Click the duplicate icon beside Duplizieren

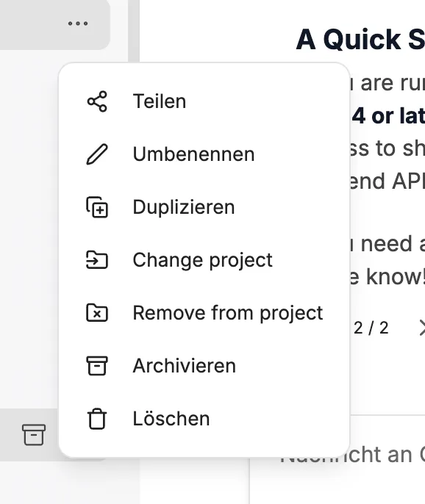click(x=97, y=207)
